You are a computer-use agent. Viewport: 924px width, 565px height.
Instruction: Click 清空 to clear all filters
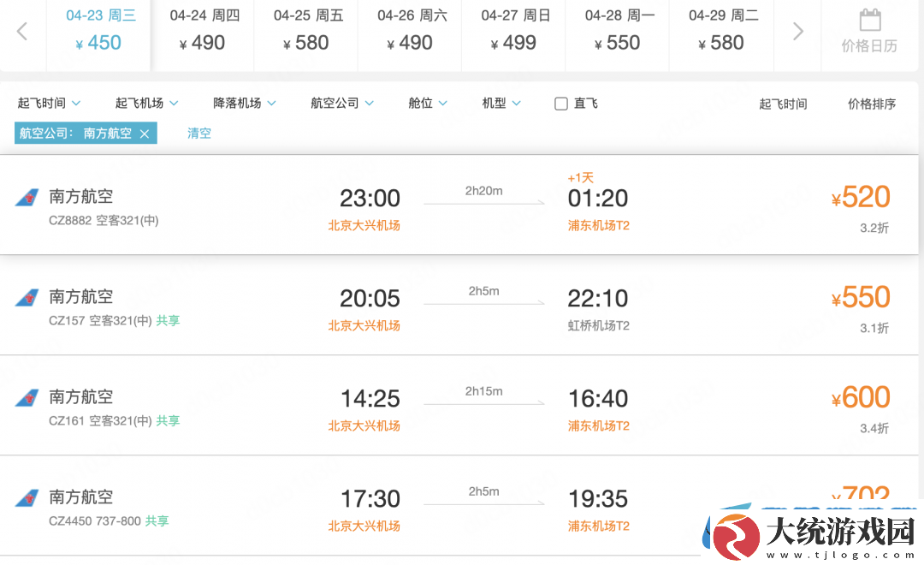click(x=199, y=134)
